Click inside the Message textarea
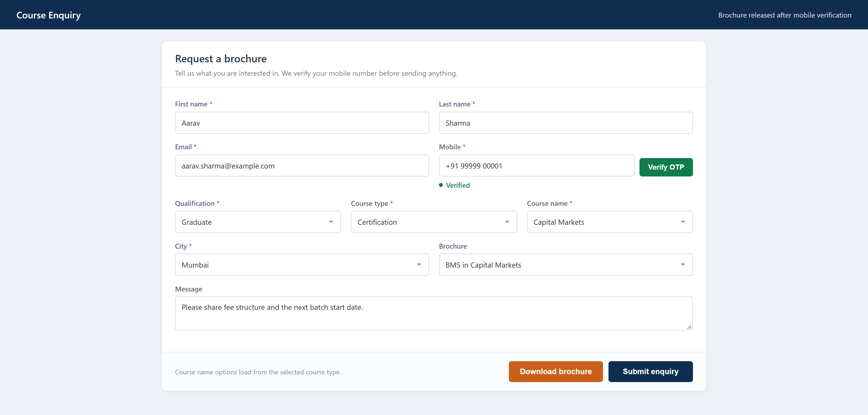This screenshot has width=868, height=415. click(x=434, y=313)
